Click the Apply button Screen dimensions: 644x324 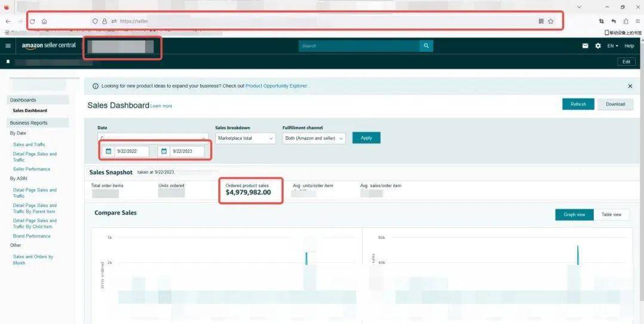click(x=366, y=137)
